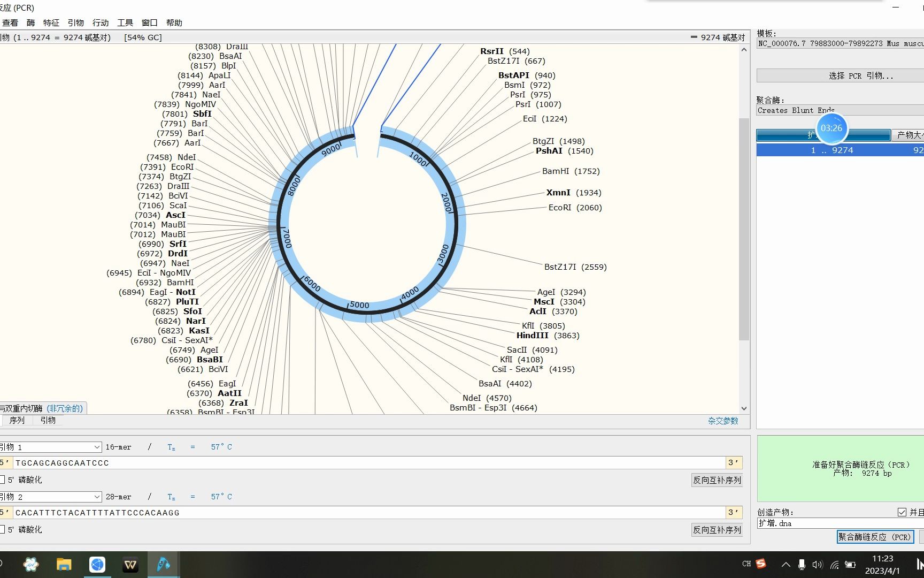Viewport: 924px width, 578px height.
Task: Open the 窗口 menu
Action: tap(150, 22)
